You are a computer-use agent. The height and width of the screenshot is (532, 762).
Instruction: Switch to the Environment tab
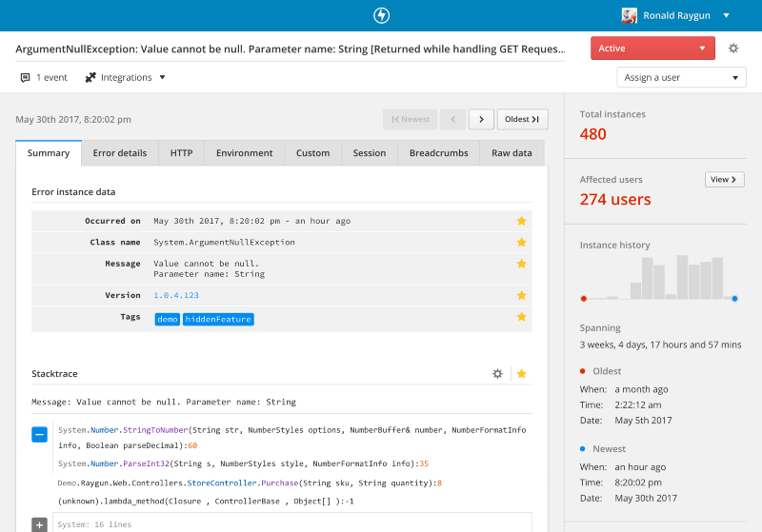coord(245,153)
